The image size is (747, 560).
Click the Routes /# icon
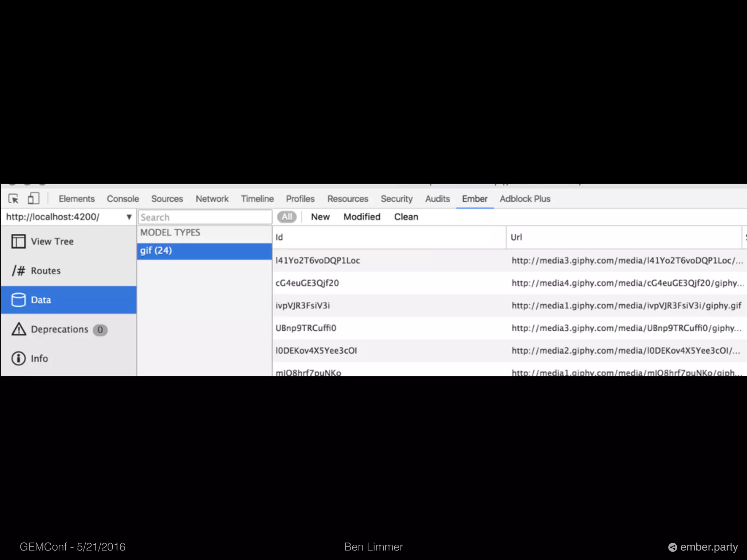pos(18,271)
